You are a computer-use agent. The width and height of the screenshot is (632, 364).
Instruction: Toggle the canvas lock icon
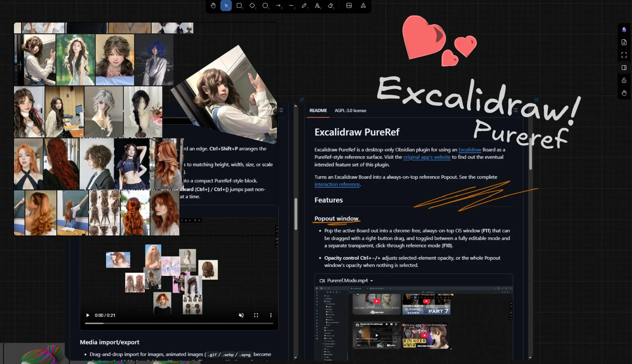click(624, 80)
